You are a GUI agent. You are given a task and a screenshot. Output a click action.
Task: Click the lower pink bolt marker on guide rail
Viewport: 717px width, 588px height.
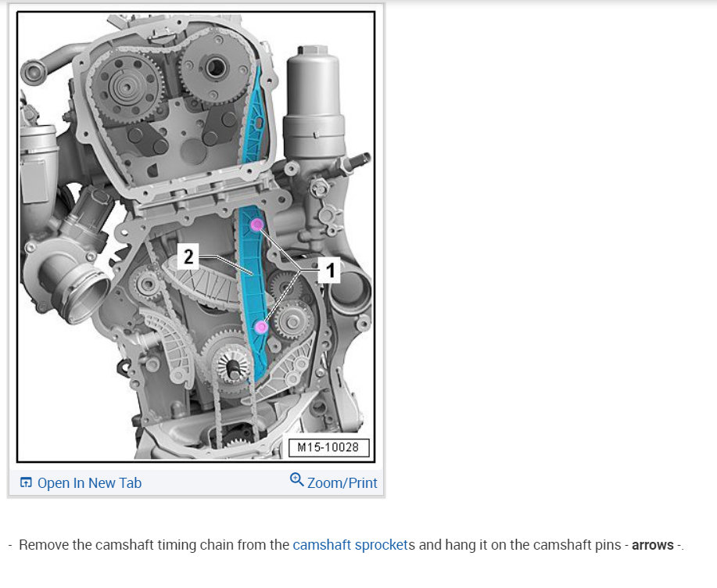click(x=261, y=327)
